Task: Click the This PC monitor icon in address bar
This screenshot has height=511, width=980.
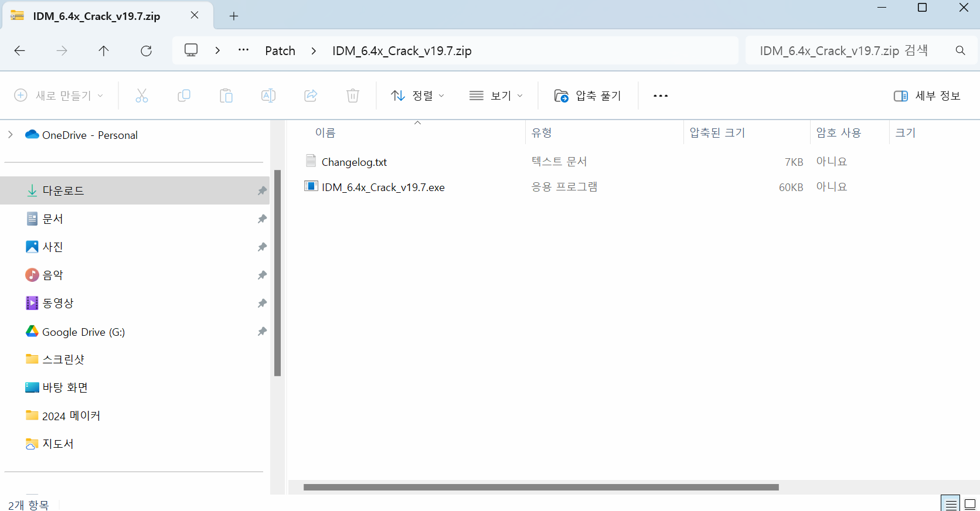Action: tap(191, 50)
